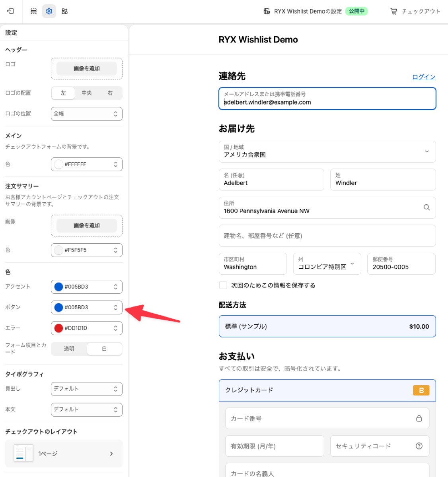Set form fields to 白
The image size is (448, 477).
tap(104, 349)
